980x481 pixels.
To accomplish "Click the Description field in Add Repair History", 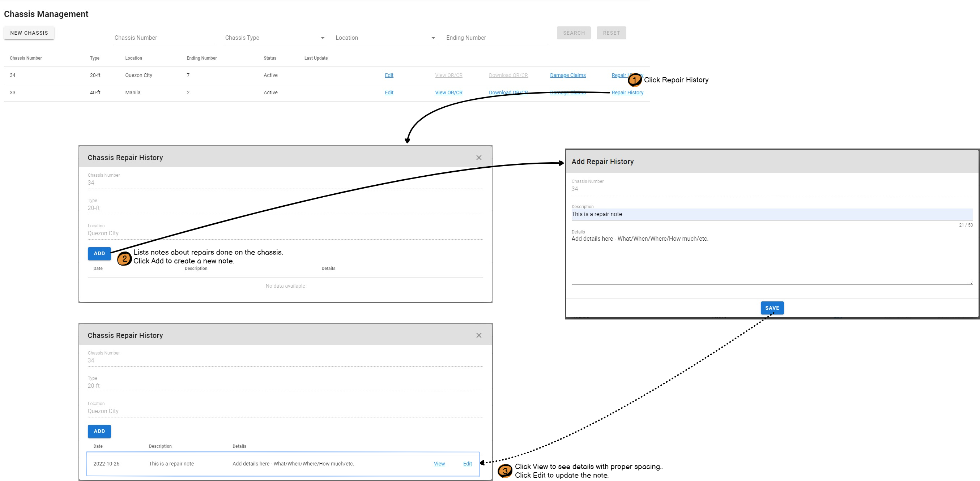I will (x=771, y=214).
